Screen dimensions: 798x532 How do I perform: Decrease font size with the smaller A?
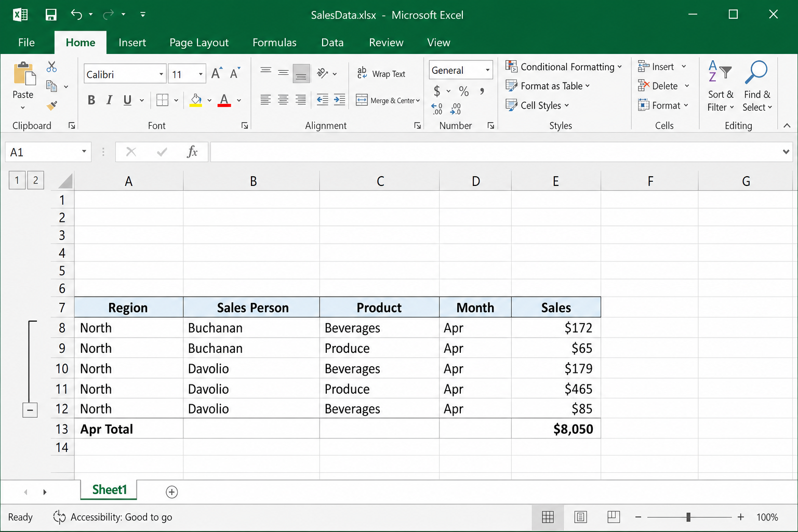pos(235,73)
